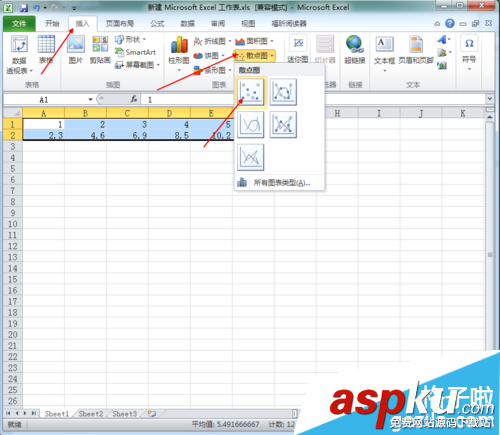500x435 pixels.
Task: Close the Scatter chart dropdown button
Action: click(x=254, y=56)
